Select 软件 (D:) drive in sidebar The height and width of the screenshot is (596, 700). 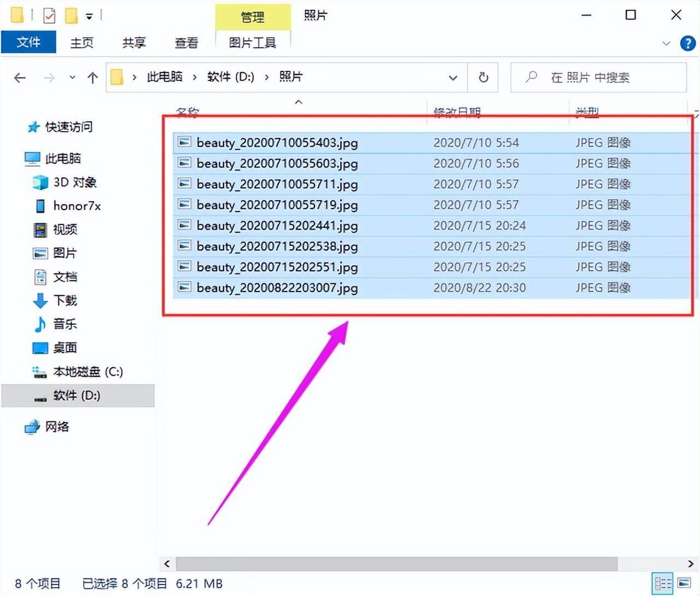click(x=78, y=395)
